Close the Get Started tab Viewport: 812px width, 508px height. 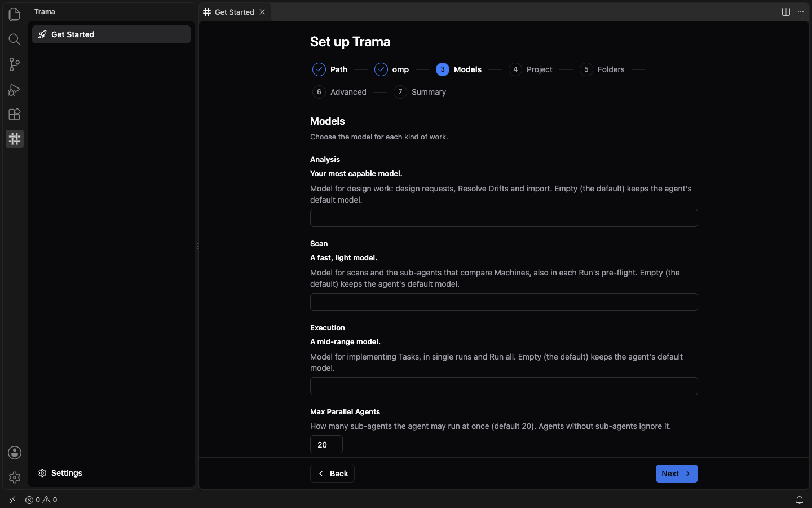[x=262, y=12]
